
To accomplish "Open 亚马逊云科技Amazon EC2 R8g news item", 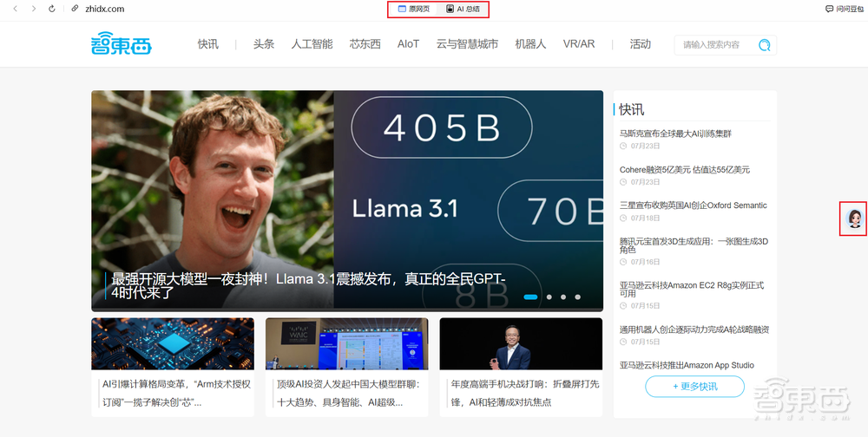I will (x=692, y=290).
